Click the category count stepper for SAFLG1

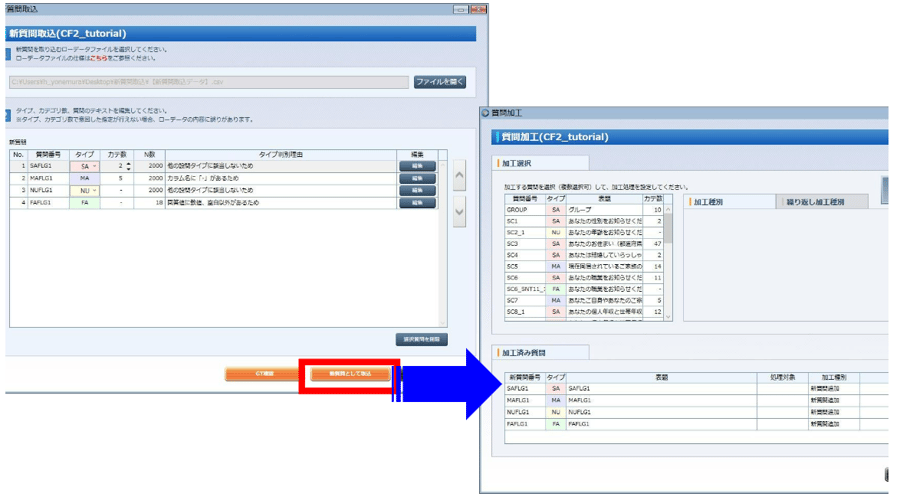(127, 165)
